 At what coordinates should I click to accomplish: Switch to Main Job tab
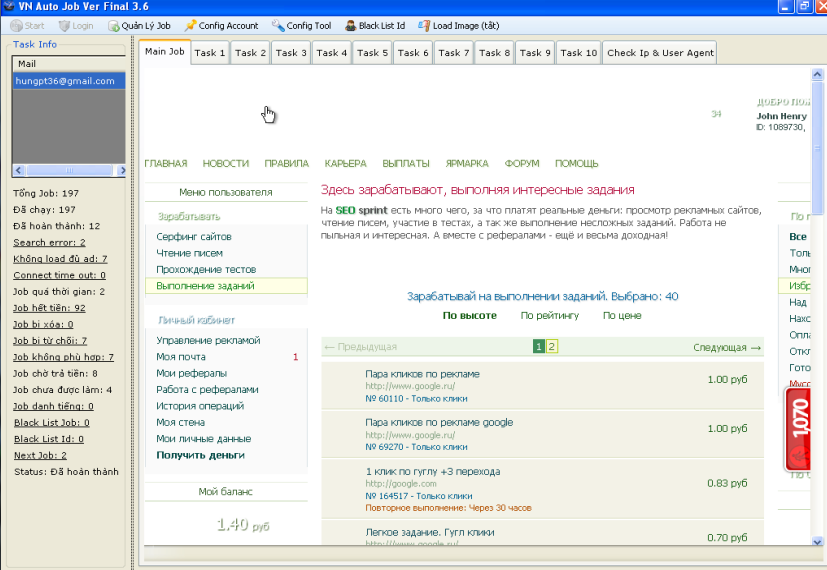click(x=165, y=52)
